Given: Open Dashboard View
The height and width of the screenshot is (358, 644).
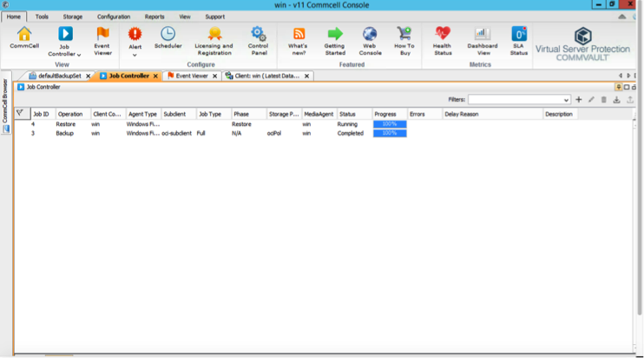Looking at the screenshot, I should click(x=483, y=41).
